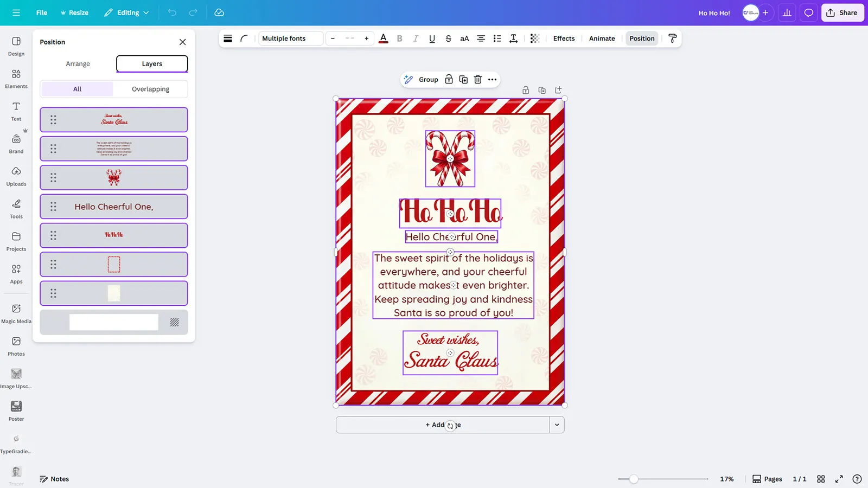Toggle bold text formatting
Viewport: 868px width, 488px height.
tap(400, 38)
